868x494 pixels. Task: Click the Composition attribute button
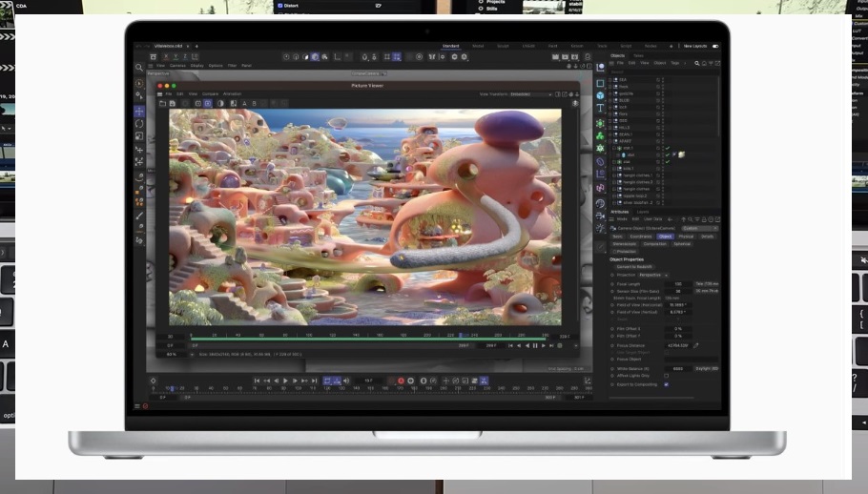click(655, 243)
